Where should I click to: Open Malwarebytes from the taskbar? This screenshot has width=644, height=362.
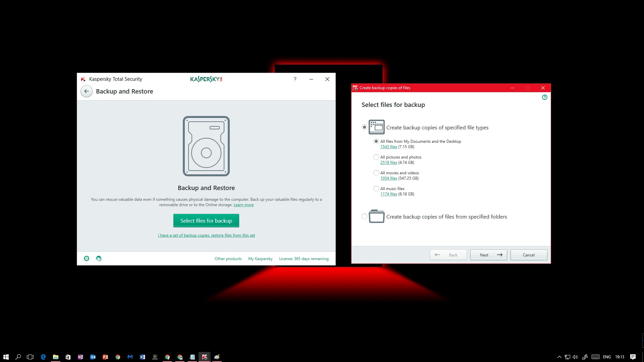130,357
